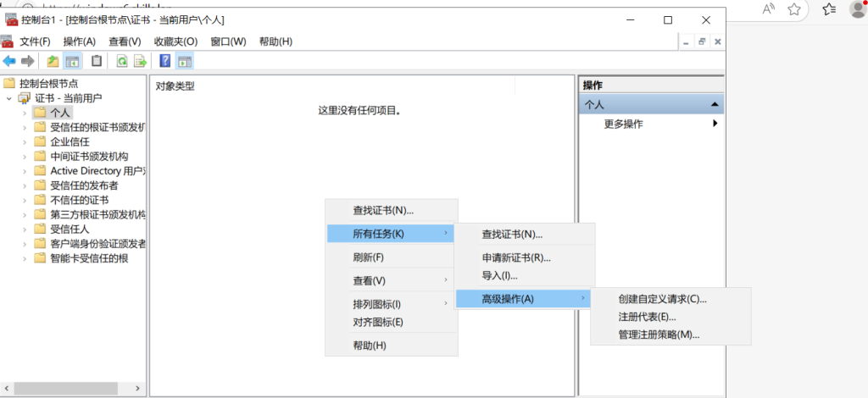Click the Refresh toolbar icon
Screen dimensions: 868x398
(x=122, y=61)
